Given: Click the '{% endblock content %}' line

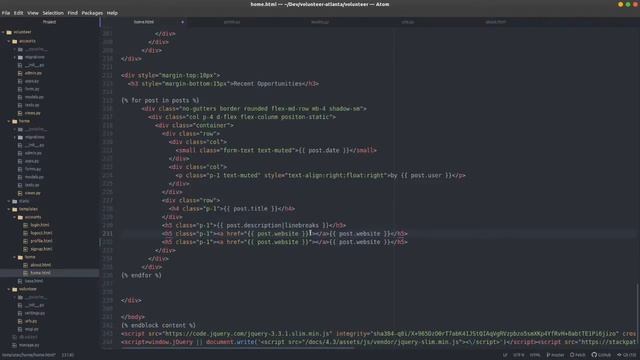Looking at the screenshot, I should pyautogui.click(x=158, y=325).
